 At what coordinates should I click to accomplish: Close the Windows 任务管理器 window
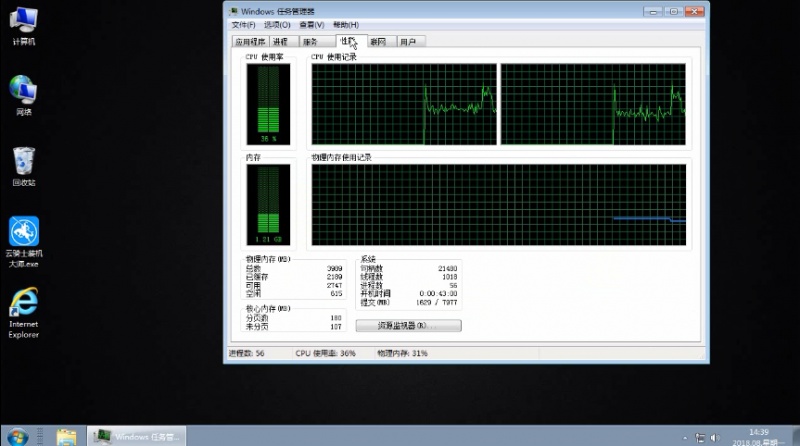coord(694,11)
